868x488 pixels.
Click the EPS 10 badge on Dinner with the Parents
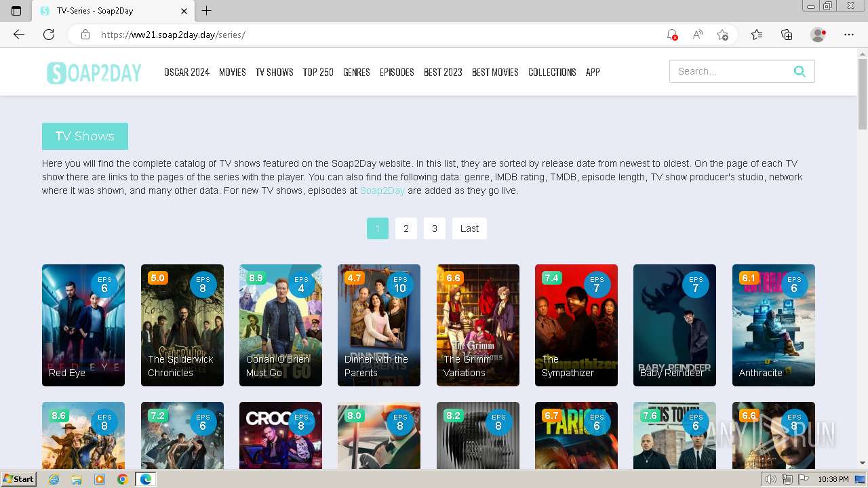coord(400,285)
